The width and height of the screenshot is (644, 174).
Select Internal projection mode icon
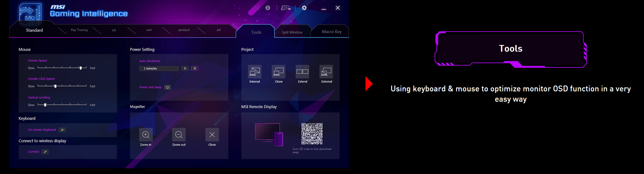click(x=255, y=72)
